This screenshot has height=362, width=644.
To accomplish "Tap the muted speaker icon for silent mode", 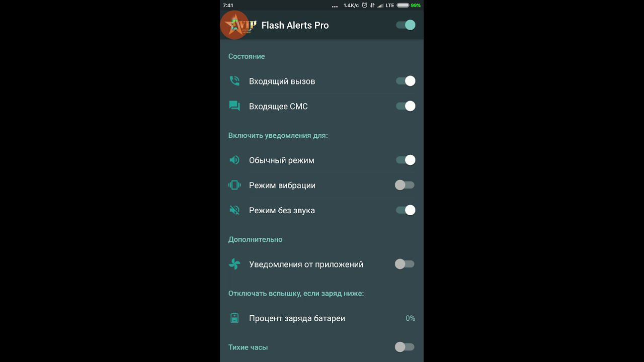I will click(x=234, y=210).
